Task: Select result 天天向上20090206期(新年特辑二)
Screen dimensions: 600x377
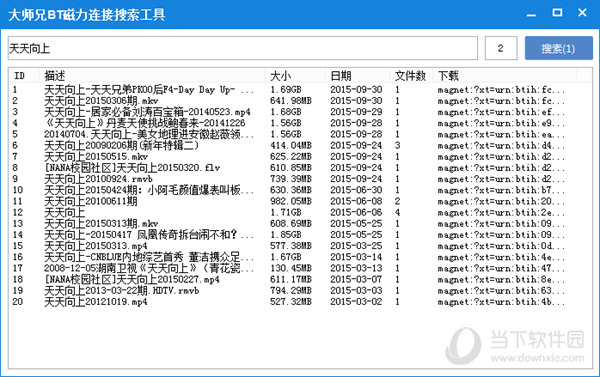Action: coord(122,145)
